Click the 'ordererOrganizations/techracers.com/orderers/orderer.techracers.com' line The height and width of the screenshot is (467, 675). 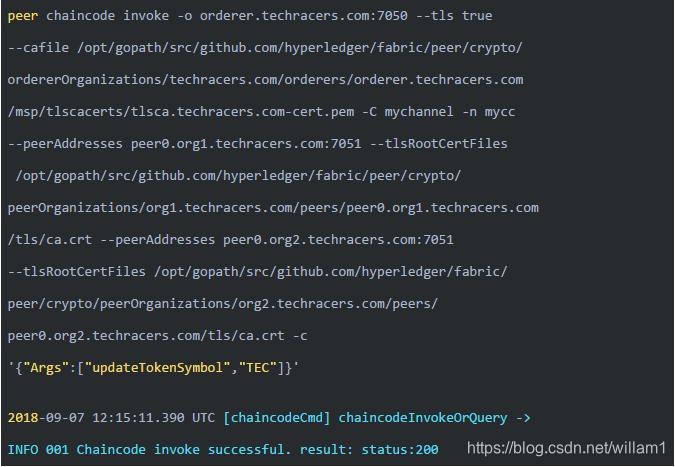[266, 80]
